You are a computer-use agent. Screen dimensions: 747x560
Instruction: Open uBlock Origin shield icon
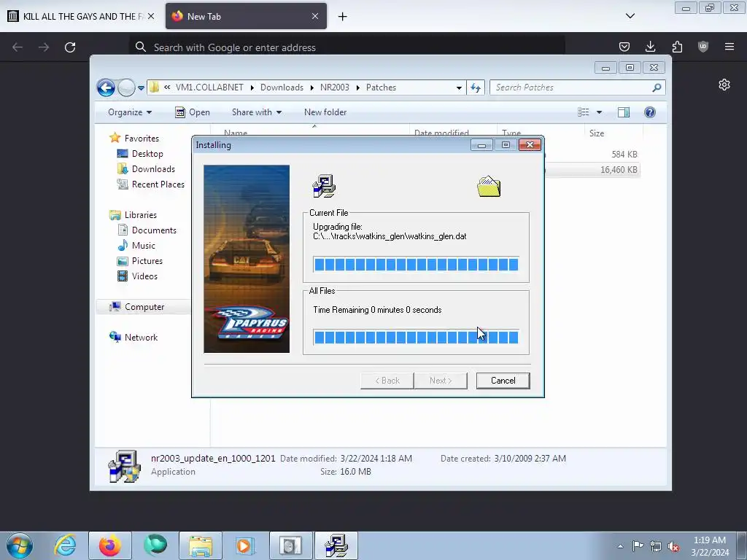click(x=703, y=47)
